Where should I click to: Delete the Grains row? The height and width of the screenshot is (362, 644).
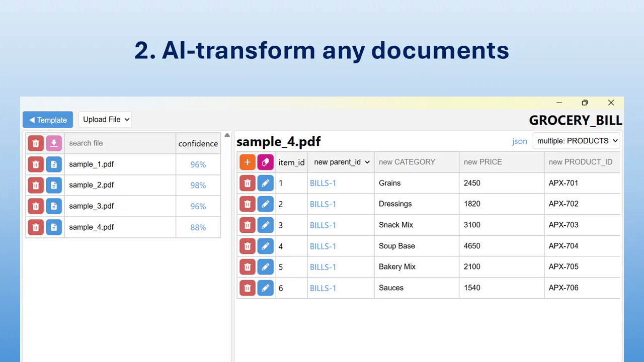pos(248,183)
